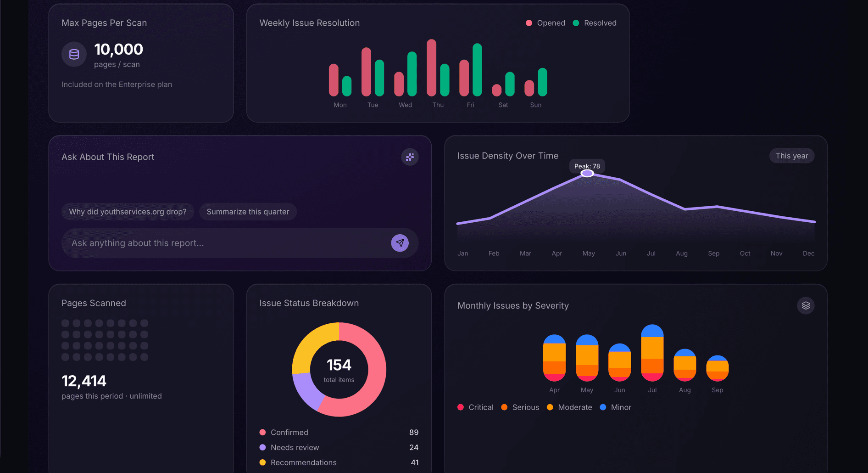Click the Pages Scanned dot grid
The image size is (868, 473).
pyautogui.click(x=105, y=340)
